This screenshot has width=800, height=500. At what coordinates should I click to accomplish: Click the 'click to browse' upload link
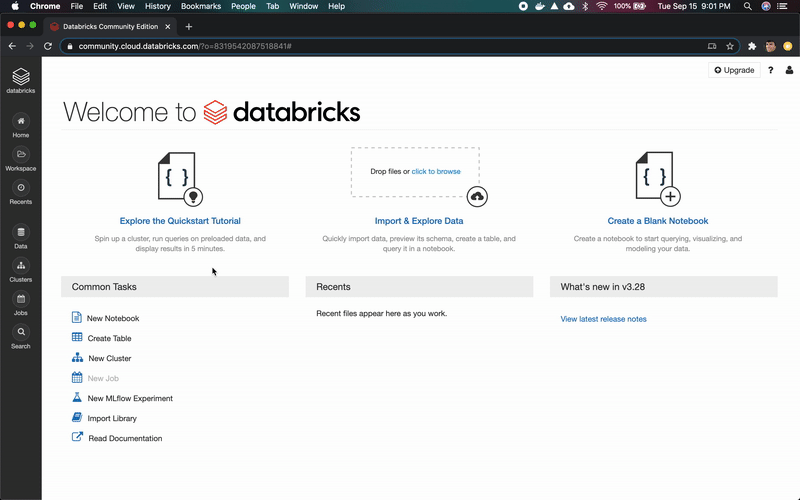coord(436,172)
